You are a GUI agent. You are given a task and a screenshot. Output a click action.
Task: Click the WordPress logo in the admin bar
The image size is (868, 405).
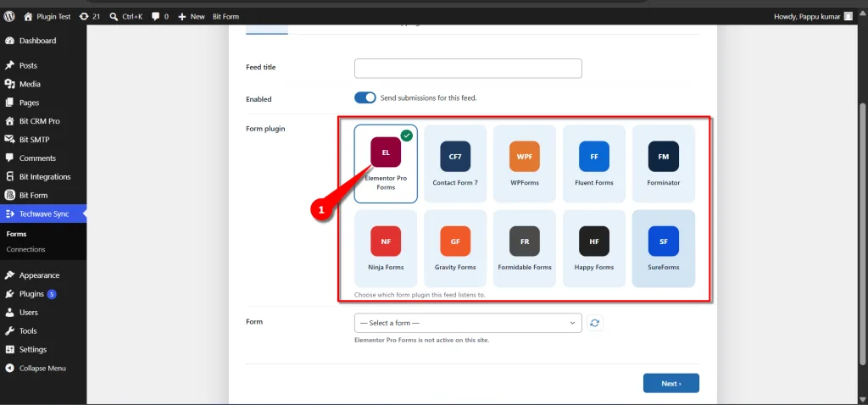8,17
